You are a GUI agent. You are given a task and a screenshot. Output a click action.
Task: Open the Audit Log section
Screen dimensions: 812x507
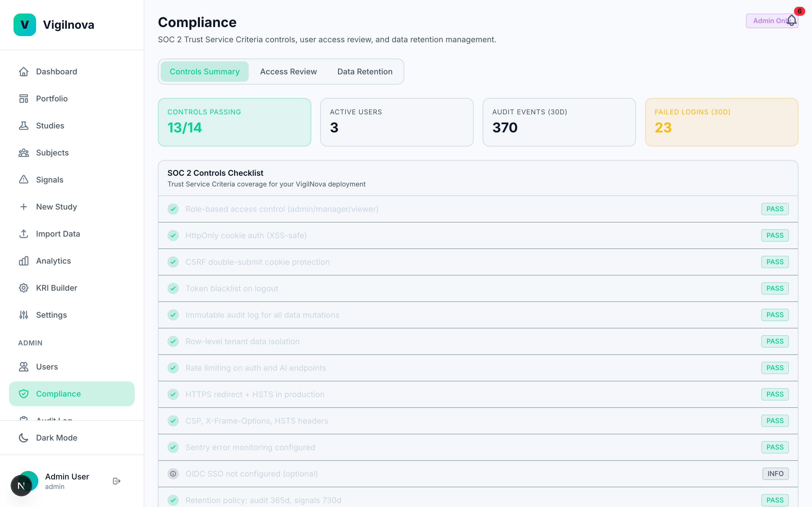pyautogui.click(x=54, y=420)
